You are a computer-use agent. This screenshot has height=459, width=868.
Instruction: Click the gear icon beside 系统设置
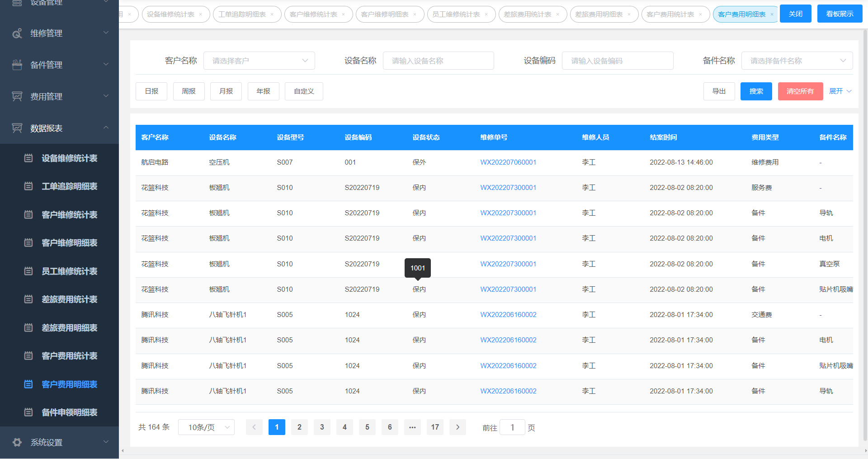[x=17, y=442]
